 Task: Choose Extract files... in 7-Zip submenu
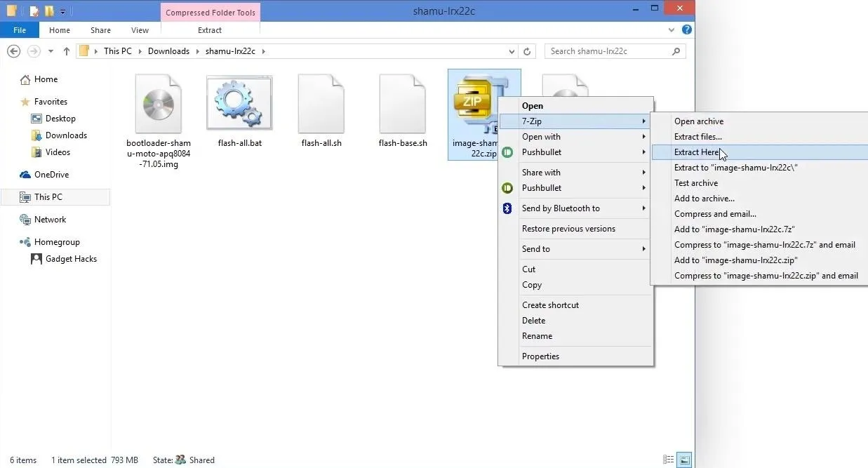(760, 137)
